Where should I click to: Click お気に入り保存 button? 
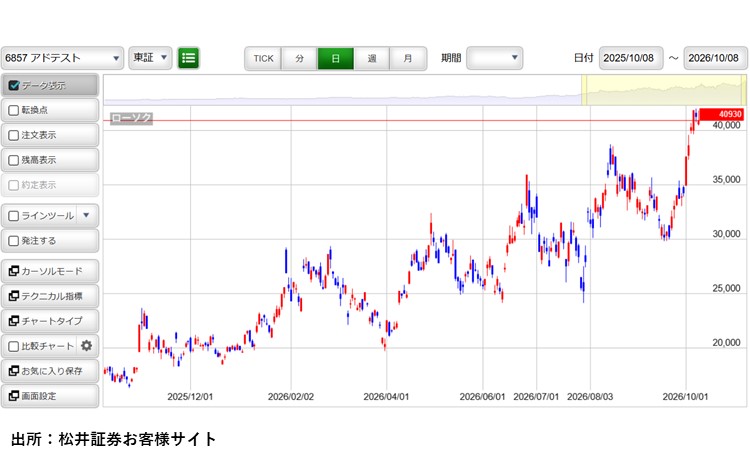50,371
